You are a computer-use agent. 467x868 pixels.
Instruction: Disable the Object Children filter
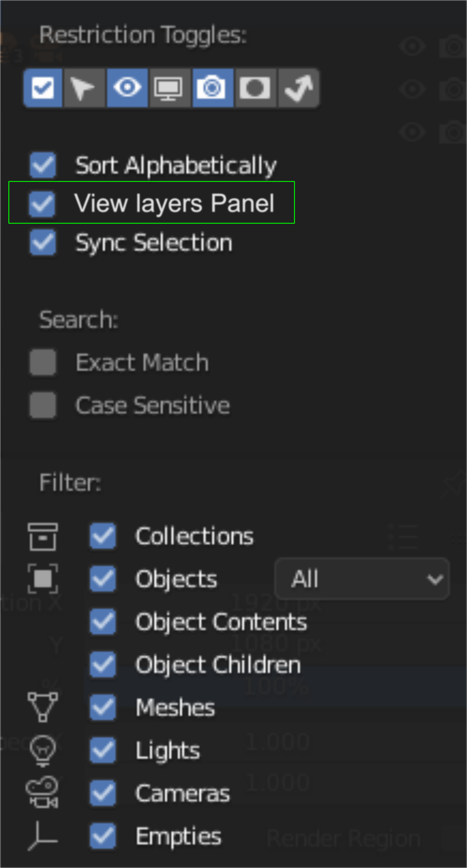click(103, 664)
